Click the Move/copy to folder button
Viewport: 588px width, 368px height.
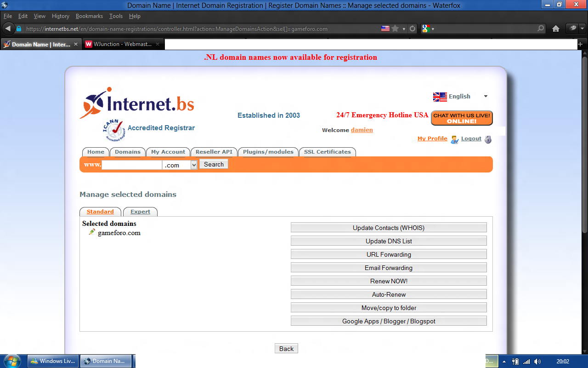point(389,308)
